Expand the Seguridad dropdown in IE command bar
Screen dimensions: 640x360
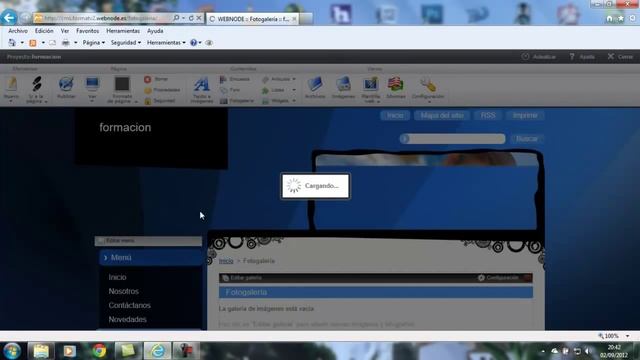[126, 42]
